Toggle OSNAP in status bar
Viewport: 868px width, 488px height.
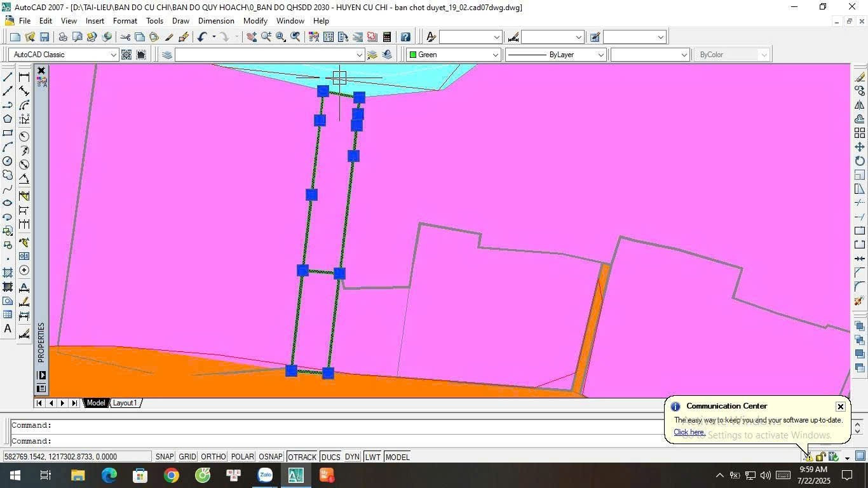click(271, 457)
